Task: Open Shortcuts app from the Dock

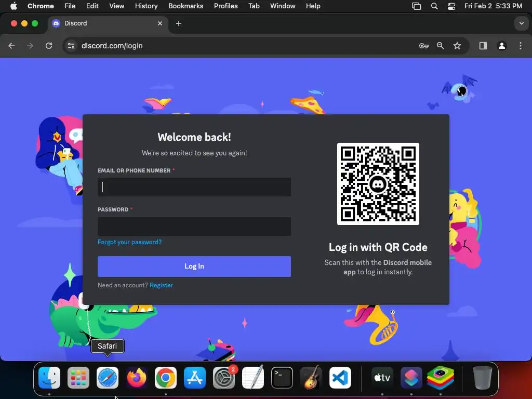Action: (x=411, y=378)
